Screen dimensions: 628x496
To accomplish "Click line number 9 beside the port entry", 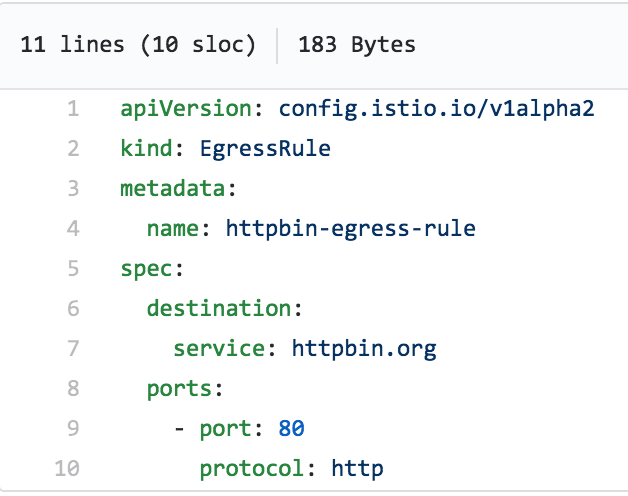I will click(x=72, y=429).
